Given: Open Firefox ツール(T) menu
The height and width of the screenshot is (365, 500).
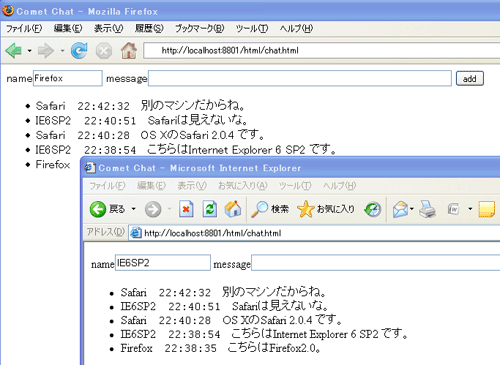Looking at the screenshot, I should (x=252, y=29).
